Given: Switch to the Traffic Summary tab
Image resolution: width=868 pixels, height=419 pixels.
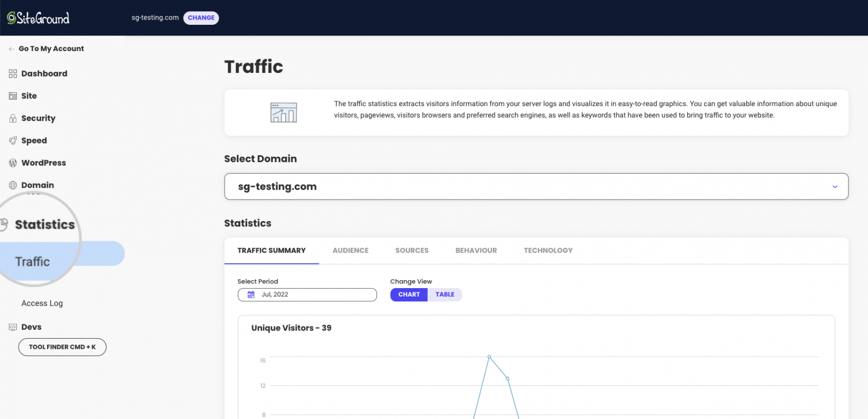Looking at the screenshot, I should coord(272,251).
